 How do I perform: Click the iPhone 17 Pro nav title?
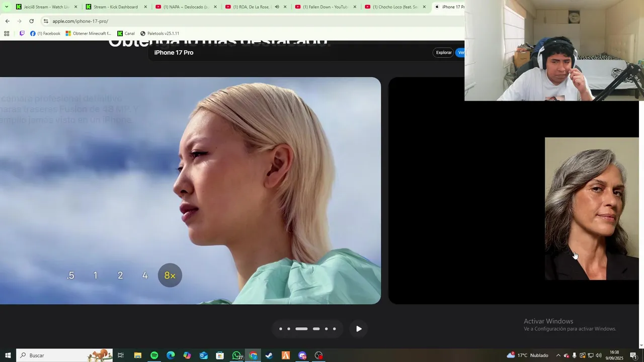click(x=174, y=52)
